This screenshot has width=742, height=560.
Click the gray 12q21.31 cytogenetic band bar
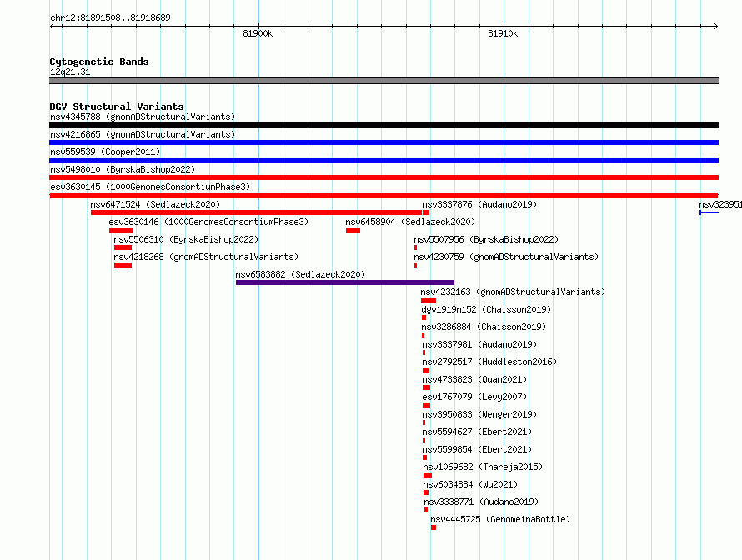click(384, 81)
